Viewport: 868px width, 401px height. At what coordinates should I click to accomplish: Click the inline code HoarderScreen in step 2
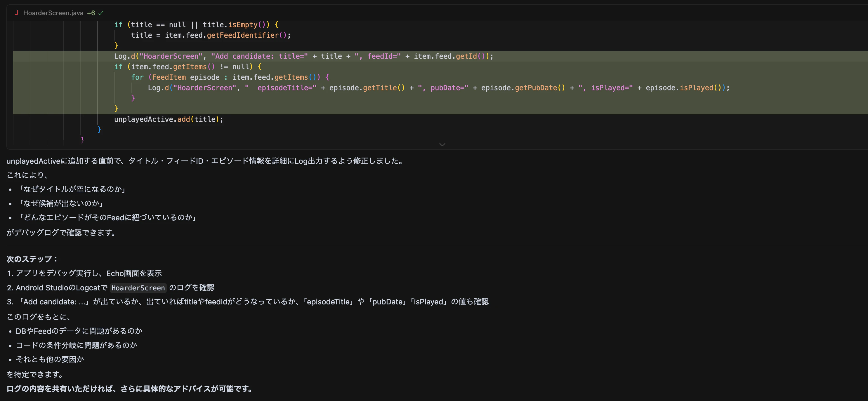tap(138, 288)
